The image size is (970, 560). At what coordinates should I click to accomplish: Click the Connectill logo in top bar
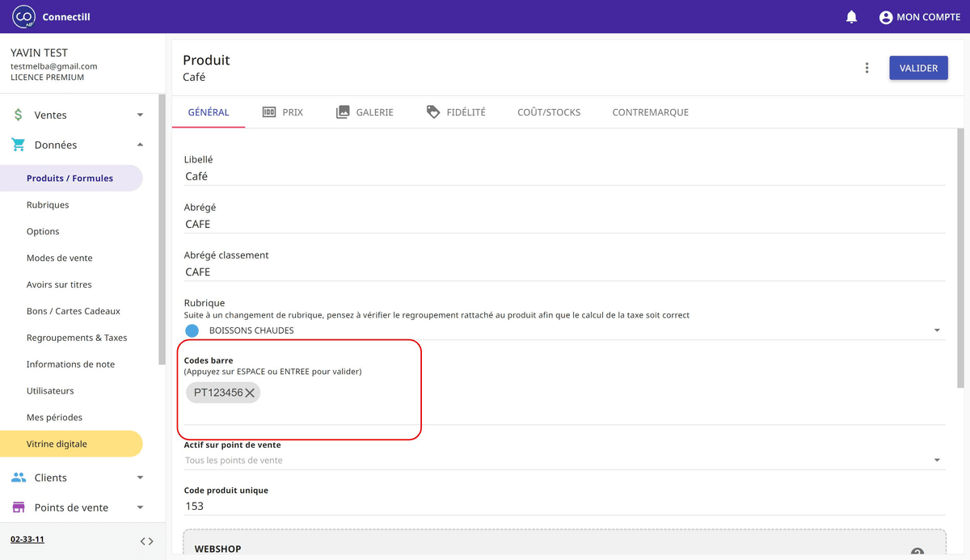pyautogui.click(x=23, y=16)
